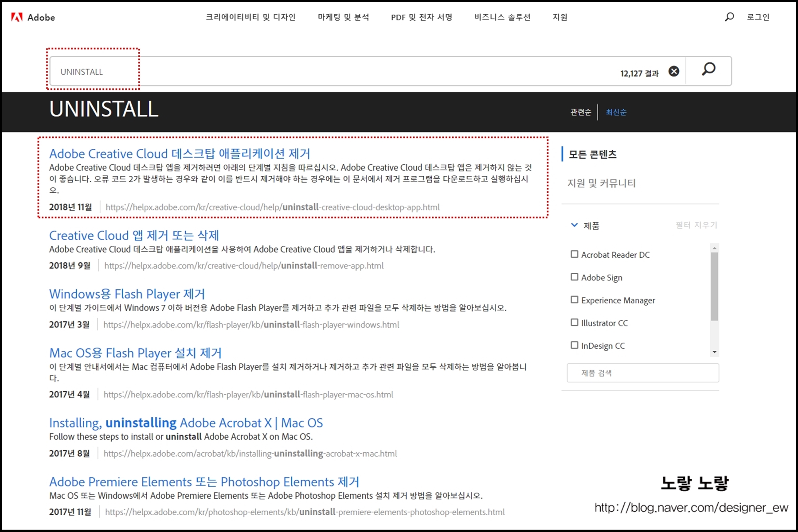Open Windows용 Flash Player 제거 result

(127, 294)
